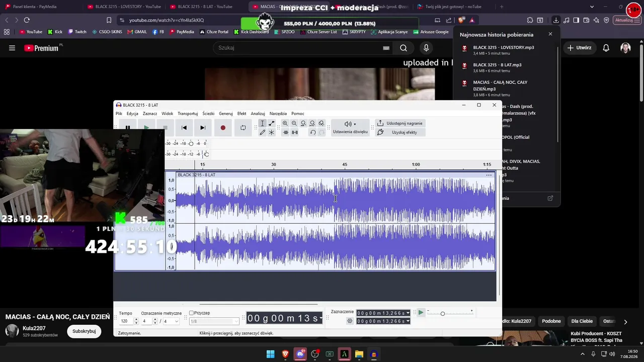Open the Windows Start menu

271,354
